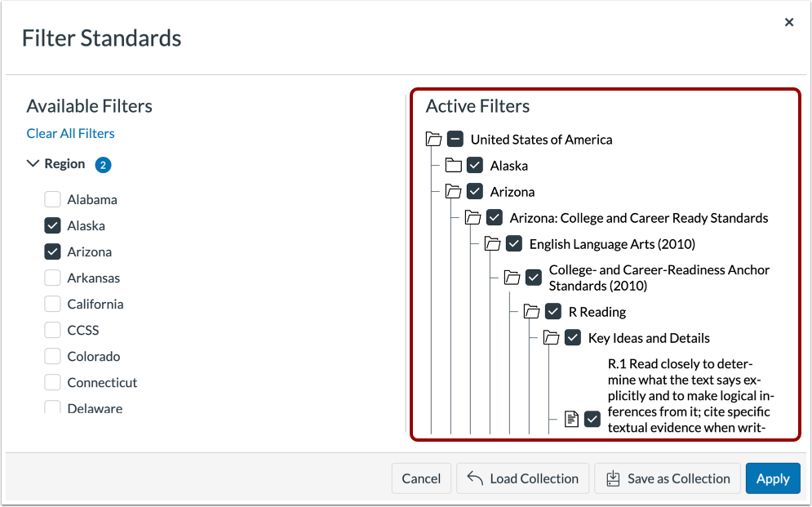Select the Clear All Filters link

(x=70, y=133)
